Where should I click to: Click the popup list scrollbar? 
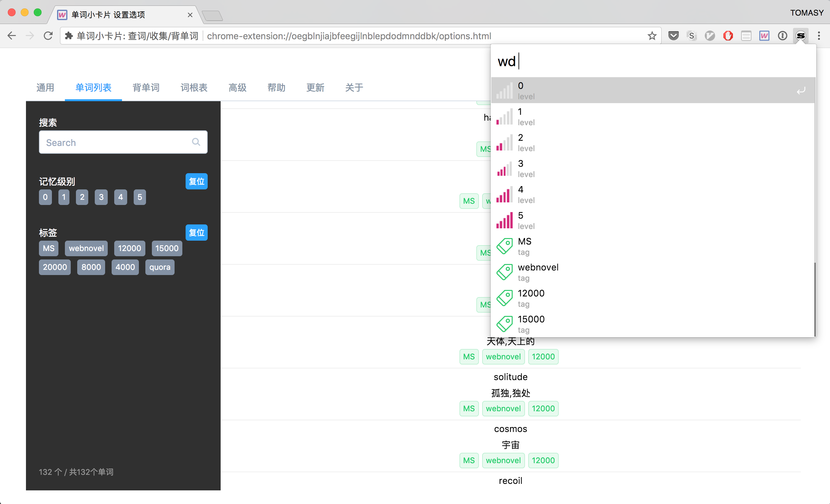[x=814, y=300]
